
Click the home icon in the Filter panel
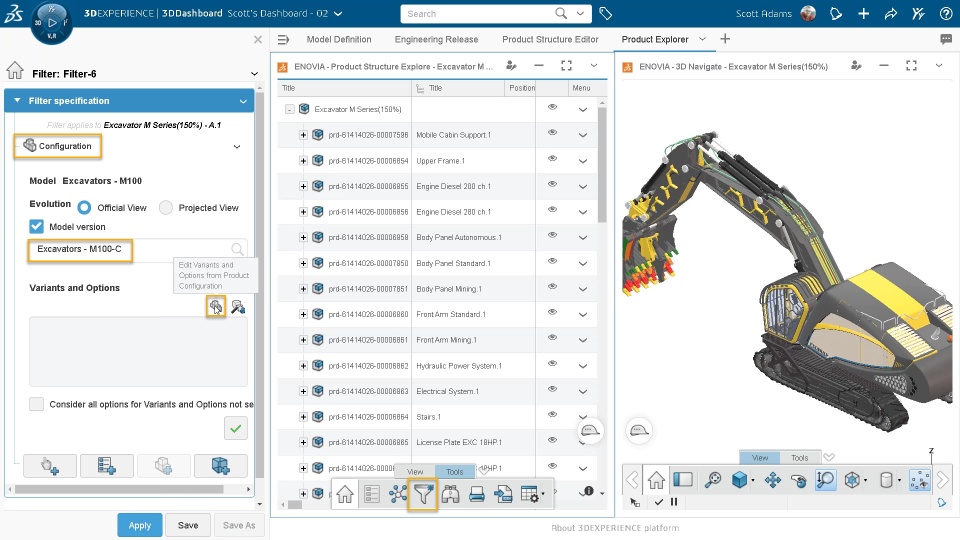[x=15, y=71]
